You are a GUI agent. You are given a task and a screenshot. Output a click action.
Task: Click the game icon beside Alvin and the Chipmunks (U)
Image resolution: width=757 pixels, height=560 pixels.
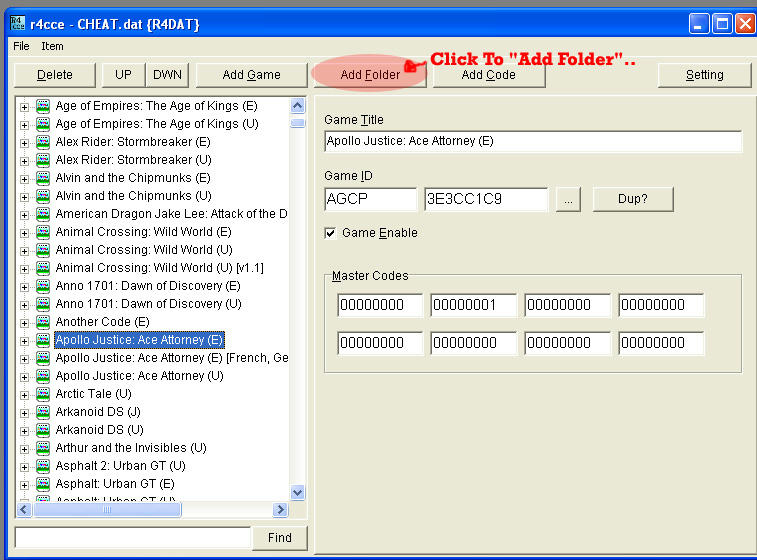tap(43, 196)
